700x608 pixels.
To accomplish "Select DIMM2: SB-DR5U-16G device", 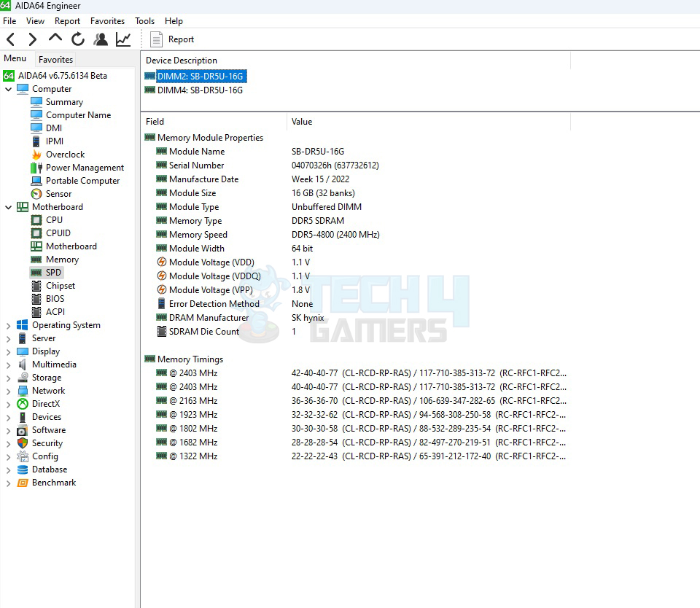I will (x=200, y=77).
